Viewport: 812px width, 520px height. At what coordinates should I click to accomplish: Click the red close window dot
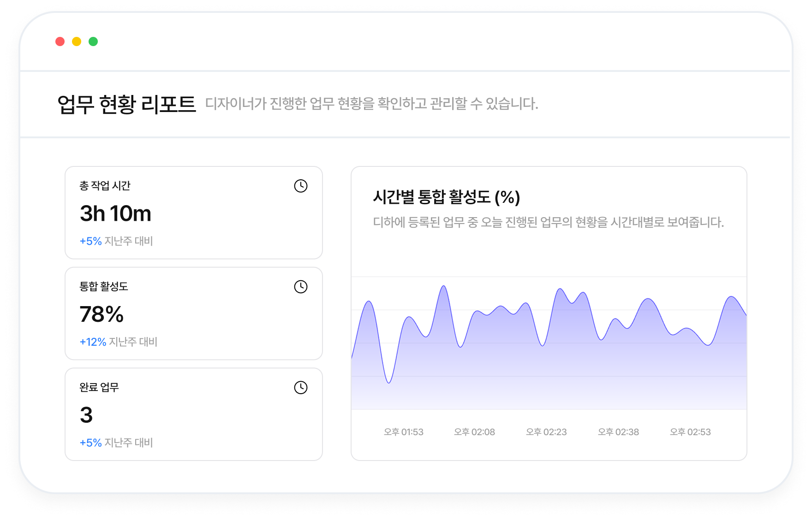60,41
